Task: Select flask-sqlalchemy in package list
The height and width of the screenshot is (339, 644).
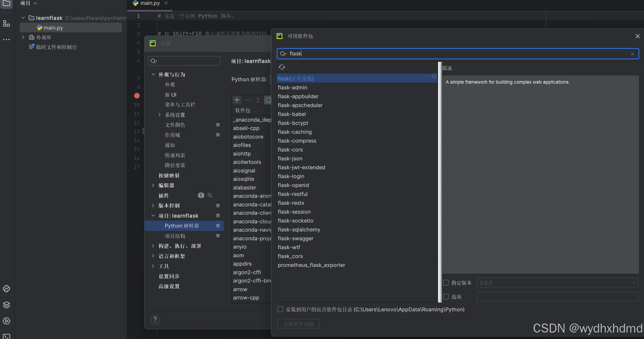Action: (299, 229)
